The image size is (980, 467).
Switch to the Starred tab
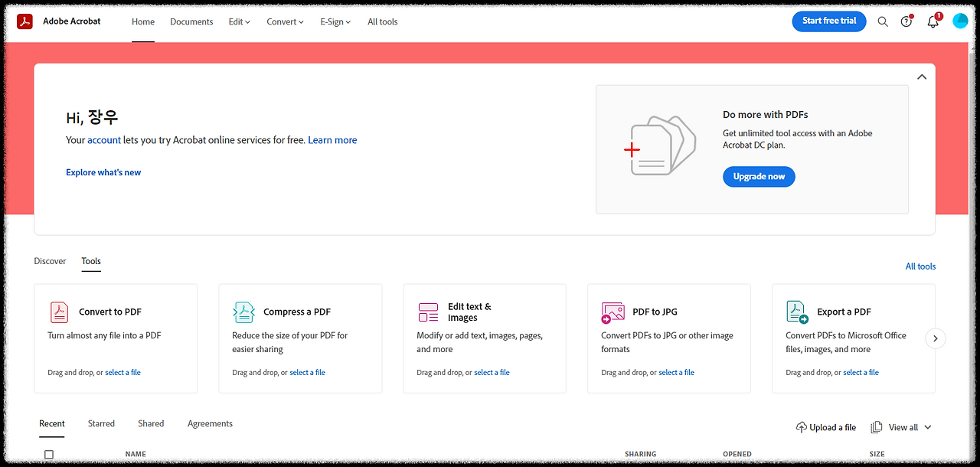[101, 423]
